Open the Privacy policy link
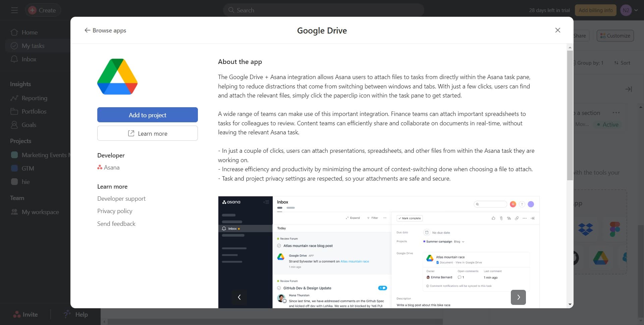Viewport: 644px width, 325px height. pyautogui.click(x=114, y=211)
